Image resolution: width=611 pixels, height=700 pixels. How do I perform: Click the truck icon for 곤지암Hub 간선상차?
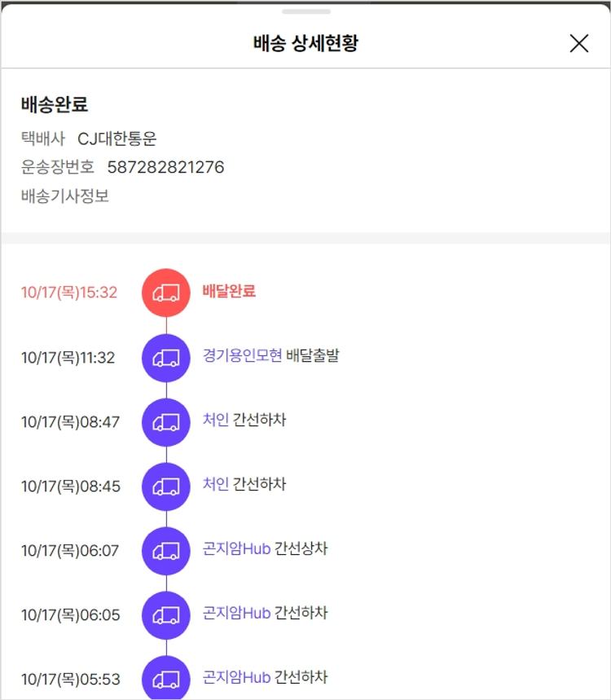pos(166,551)
